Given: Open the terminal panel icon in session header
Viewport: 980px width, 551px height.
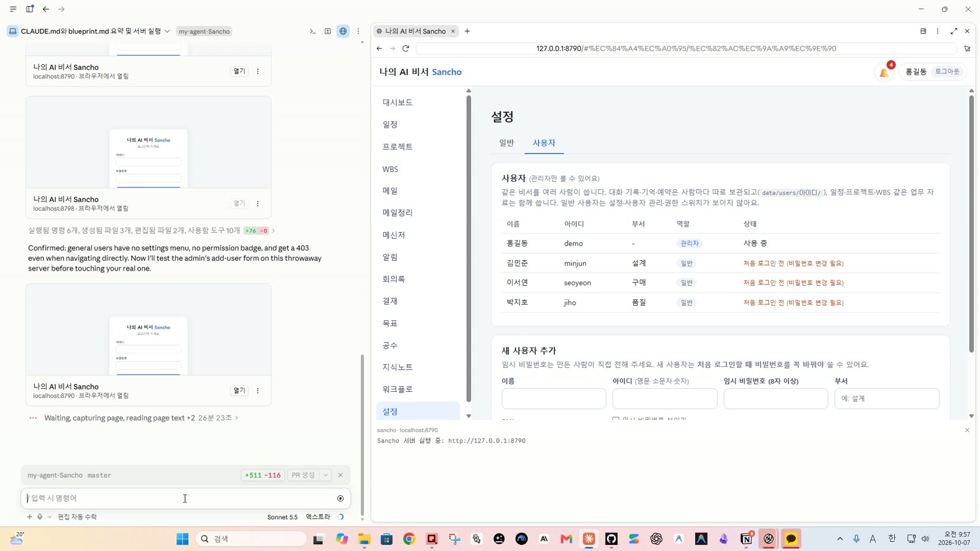Looking at the screenshot, I should 312,31.
